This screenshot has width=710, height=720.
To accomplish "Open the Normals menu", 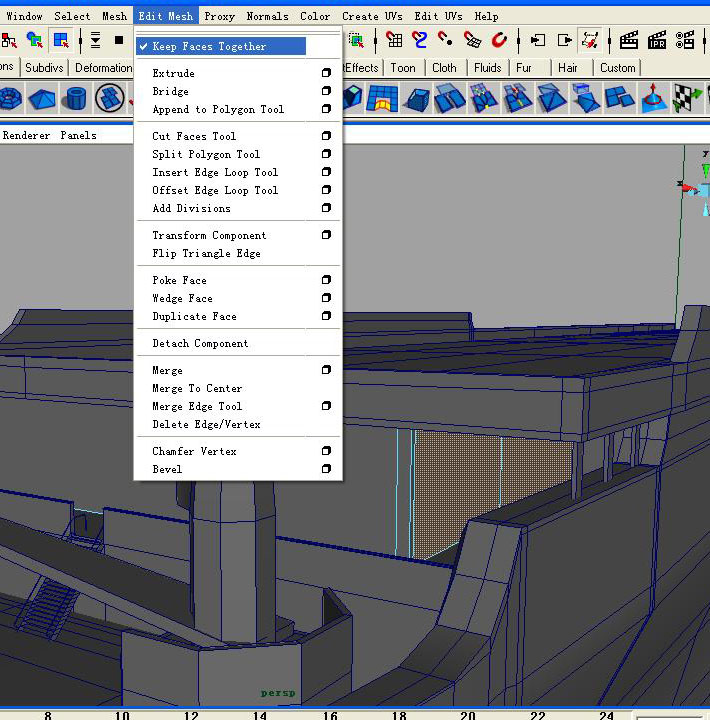I will click(267, 16).
